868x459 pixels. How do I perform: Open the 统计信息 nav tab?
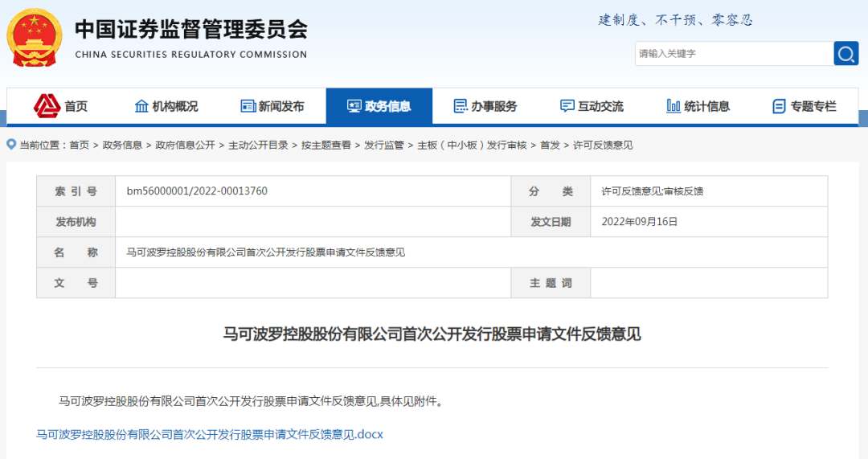[x=698, y=106]
